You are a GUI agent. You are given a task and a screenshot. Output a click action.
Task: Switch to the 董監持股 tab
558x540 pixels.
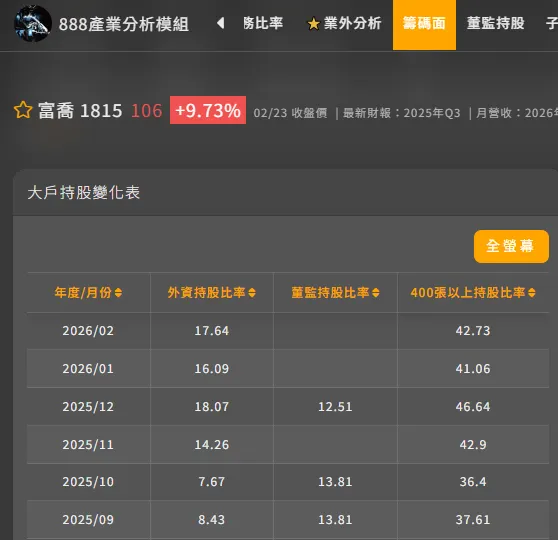pyautogui.click(x=495, y=23)
